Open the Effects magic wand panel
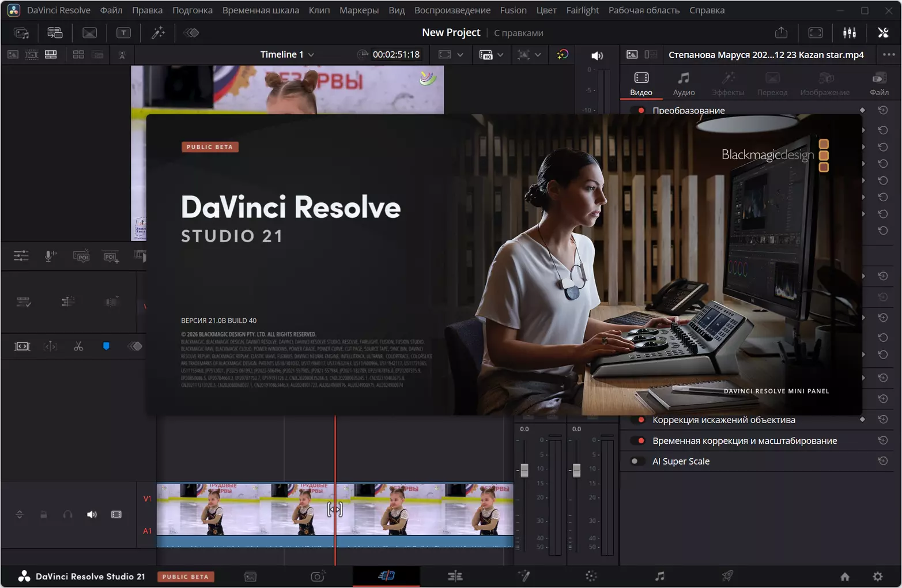The image size is (902, 588). (158, 33)
